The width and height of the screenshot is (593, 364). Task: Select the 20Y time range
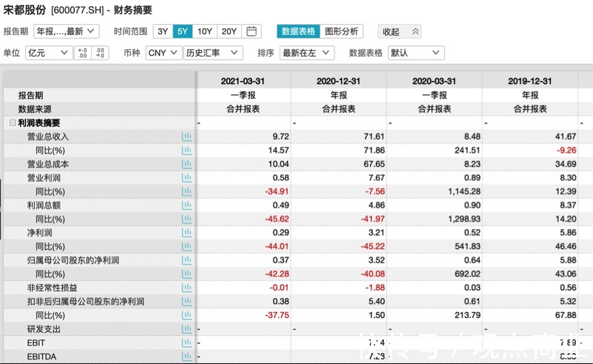point(229,32)
